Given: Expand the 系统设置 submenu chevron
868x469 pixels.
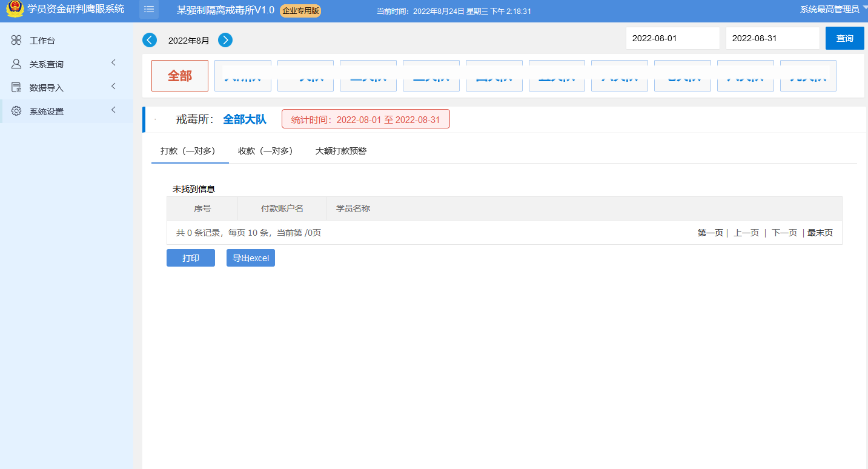Looking at the screenshot, I should [113, 110].
